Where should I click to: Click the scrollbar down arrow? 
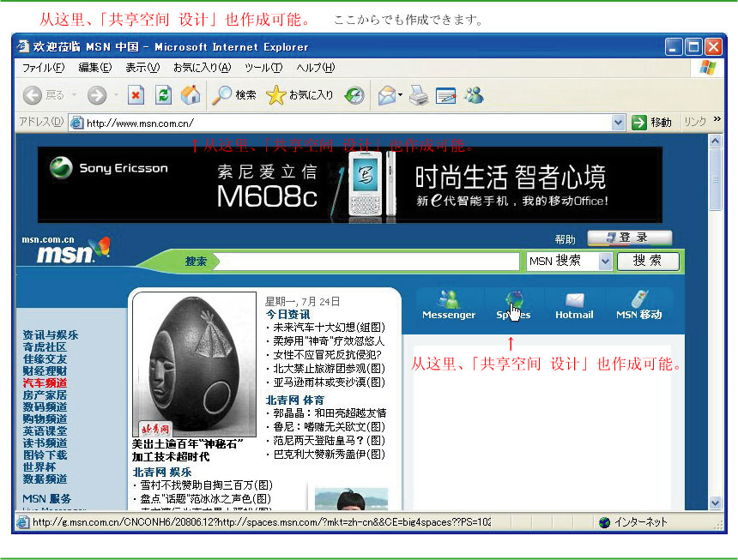tap(716, 503)
